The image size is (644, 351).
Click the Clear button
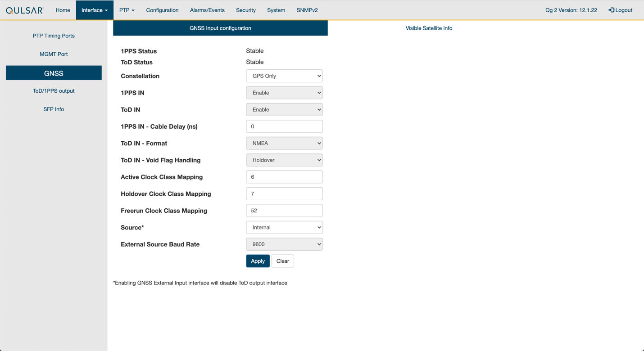tap(282, 261)
